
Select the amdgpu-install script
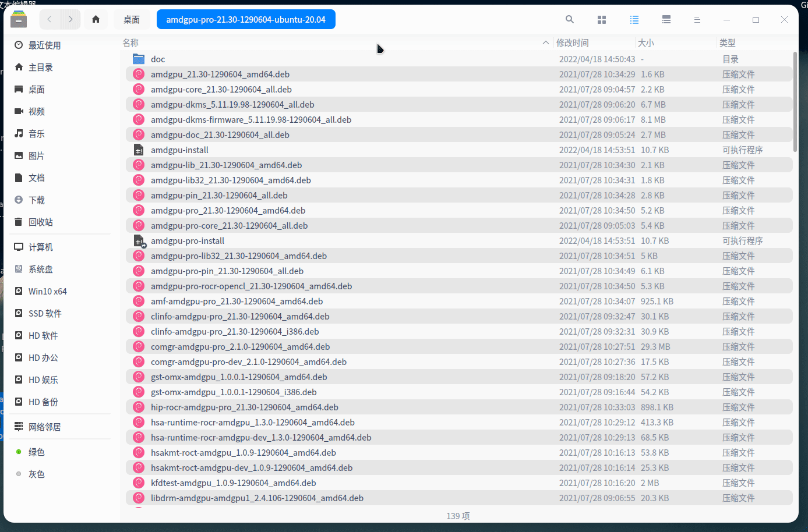click(x=459, y=150)
